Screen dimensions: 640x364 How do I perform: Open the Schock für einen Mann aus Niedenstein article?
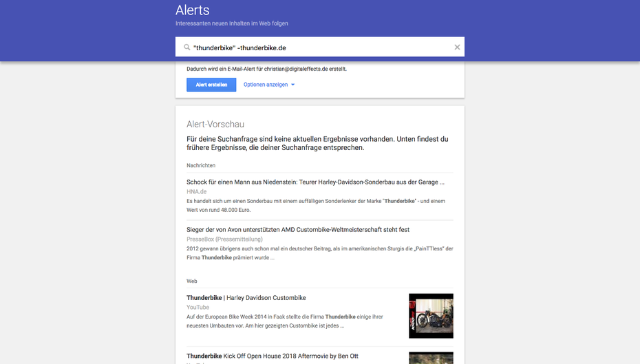(315, 182)
